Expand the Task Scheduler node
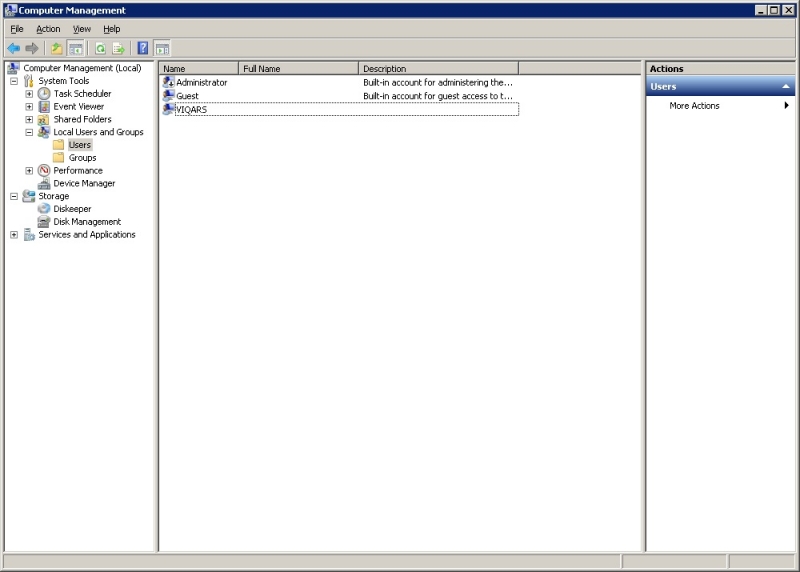 tap(29, 94)
